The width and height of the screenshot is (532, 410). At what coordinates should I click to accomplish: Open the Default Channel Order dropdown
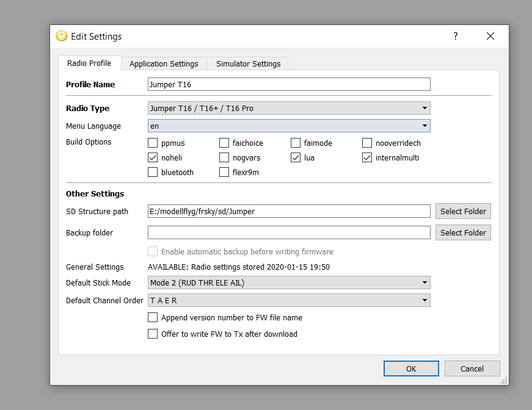tap(289, 300)
